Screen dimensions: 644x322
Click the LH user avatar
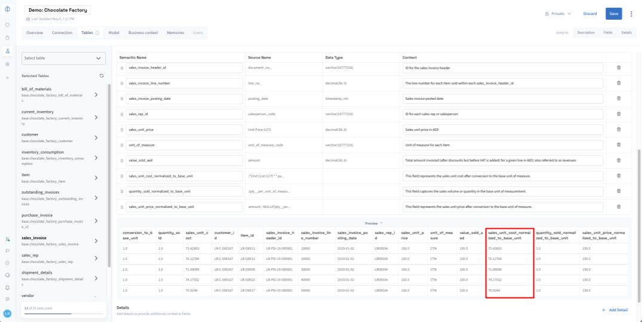coord(7,313)
